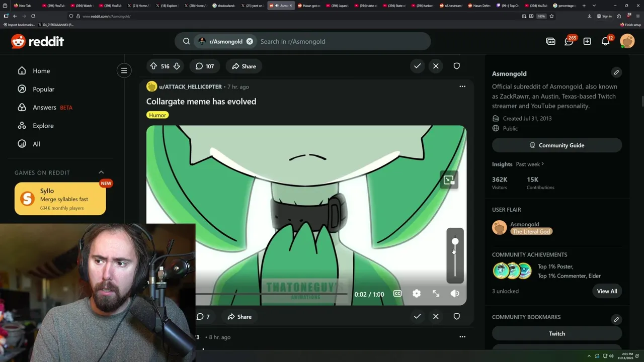Enter video fullscreen mode
The width and height of the screenshot is (644, 362).
[x=436, y=294]
